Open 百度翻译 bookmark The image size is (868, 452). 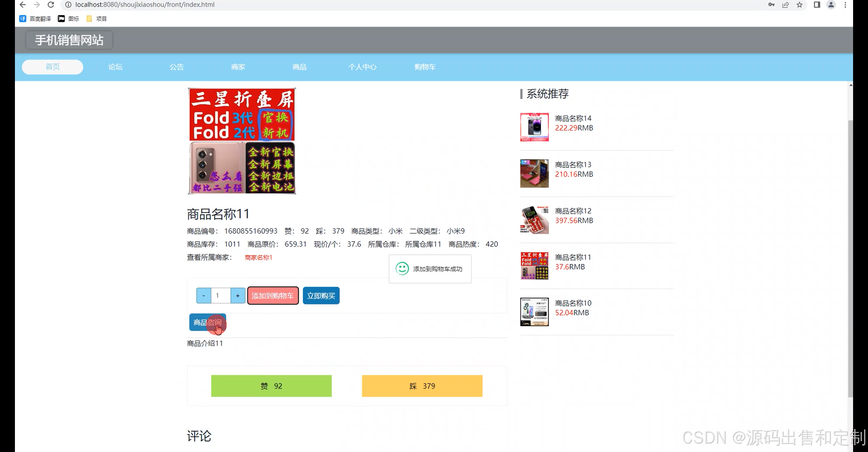point(35,19)
